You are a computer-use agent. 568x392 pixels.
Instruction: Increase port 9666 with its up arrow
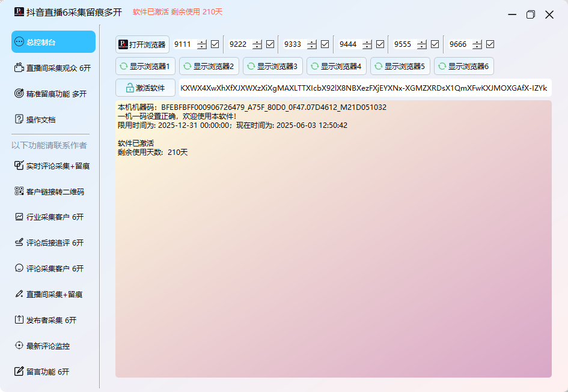tap(477, 42)
